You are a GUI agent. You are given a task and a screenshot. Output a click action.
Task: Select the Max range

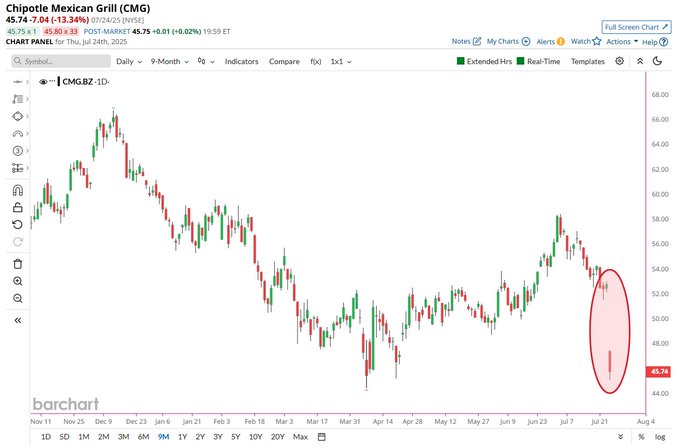tap(300, 437)
